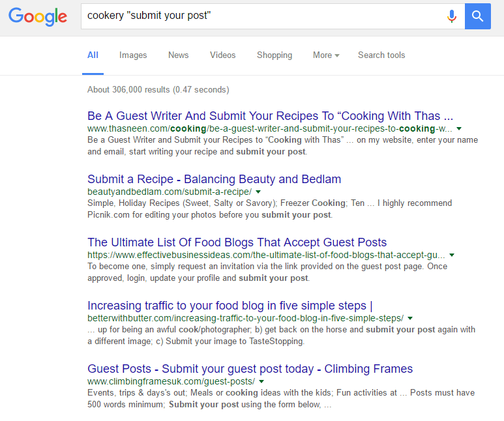The image size is (504, 421).
Task: Switch to the Shopping tab
Action: (274, 55)
